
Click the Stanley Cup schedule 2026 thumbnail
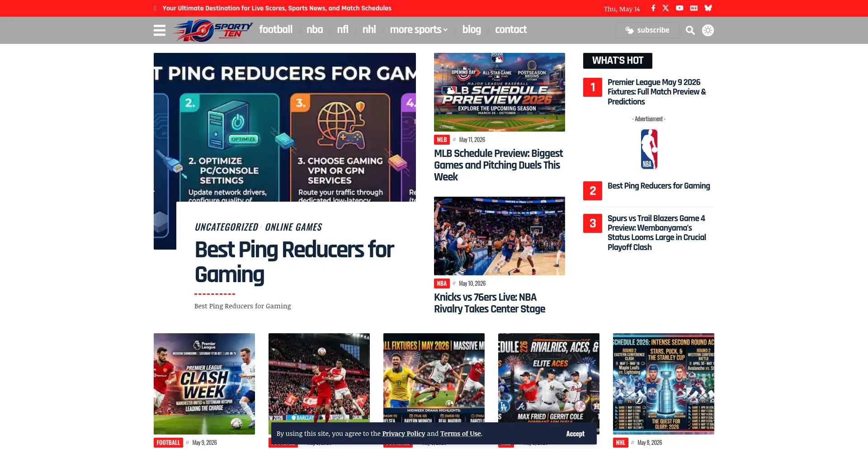664,384
